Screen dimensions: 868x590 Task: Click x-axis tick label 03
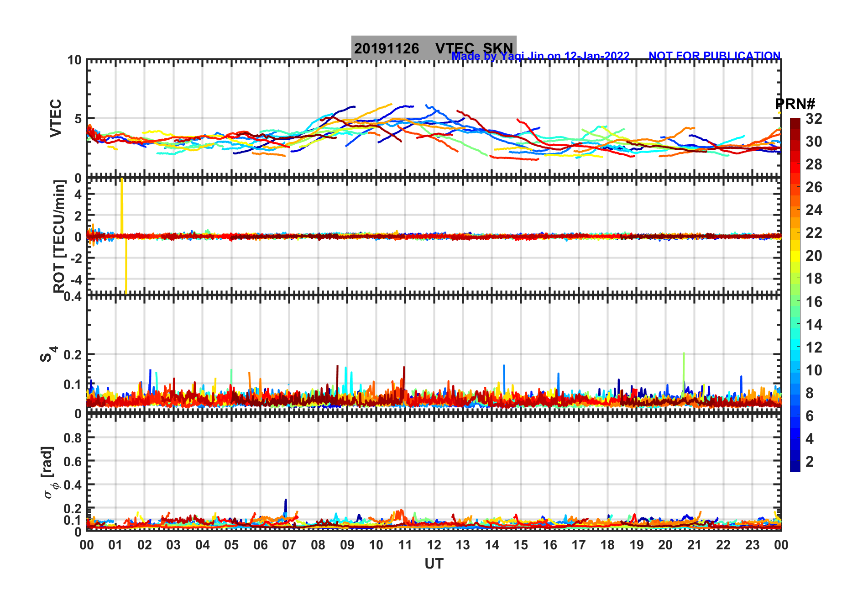click(x=173, y=545)
